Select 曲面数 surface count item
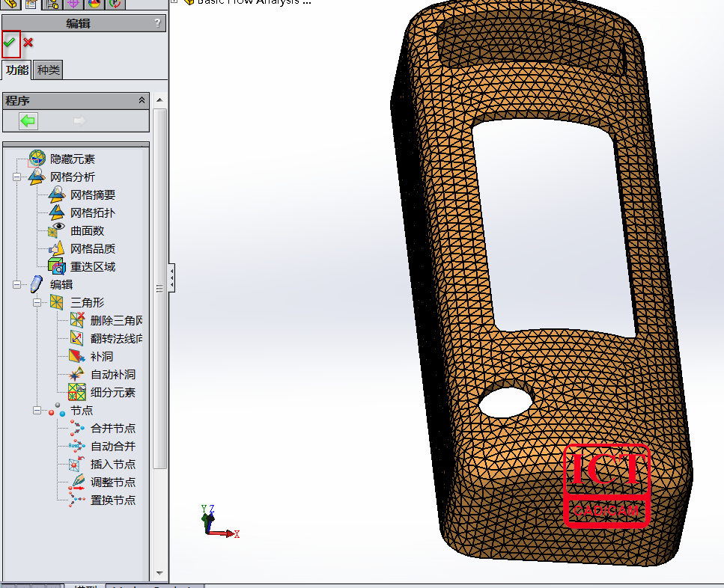Viewport: 724px width, 588px height. click(x=87, y=230)
